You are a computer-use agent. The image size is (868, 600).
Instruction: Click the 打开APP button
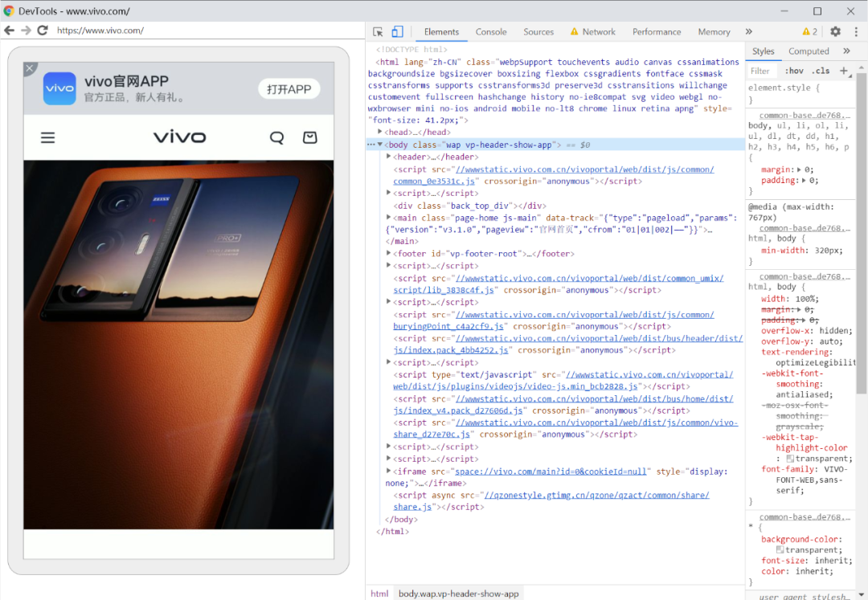coord(289,89)
